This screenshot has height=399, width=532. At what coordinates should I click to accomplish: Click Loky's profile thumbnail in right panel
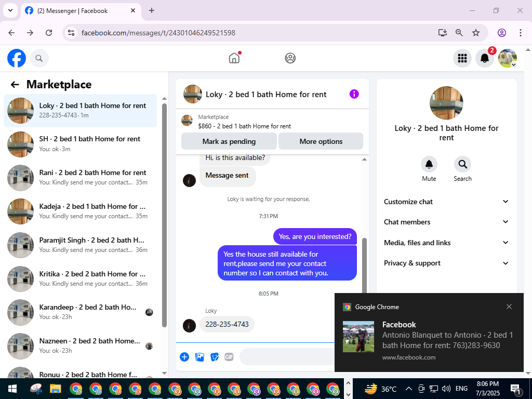pos(446,103)
